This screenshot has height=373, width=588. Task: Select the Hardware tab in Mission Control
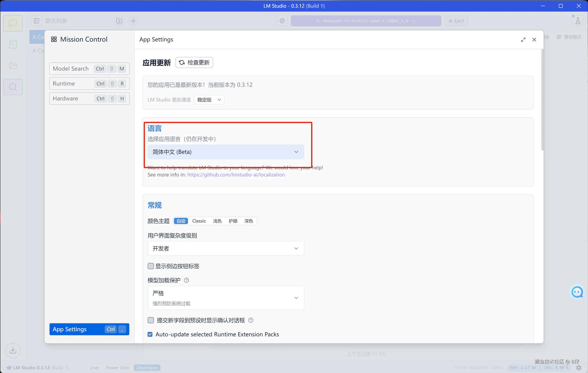coord(89,98)
